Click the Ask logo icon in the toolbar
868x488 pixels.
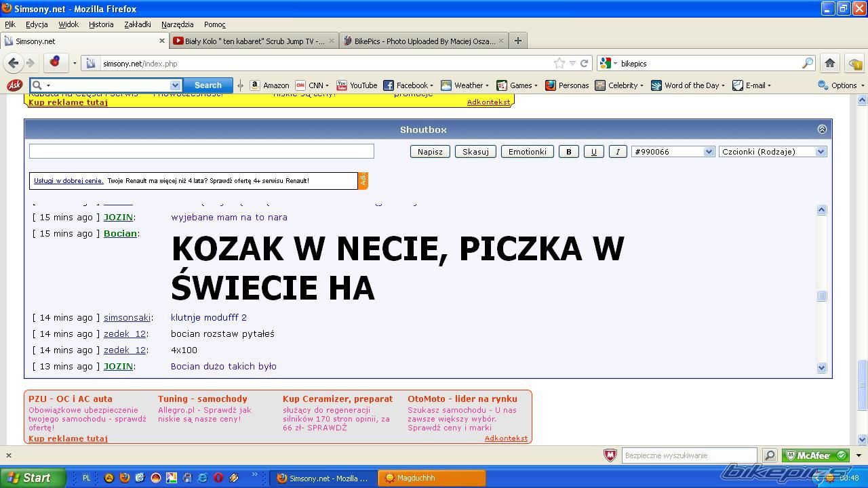(x=14, y=85)
